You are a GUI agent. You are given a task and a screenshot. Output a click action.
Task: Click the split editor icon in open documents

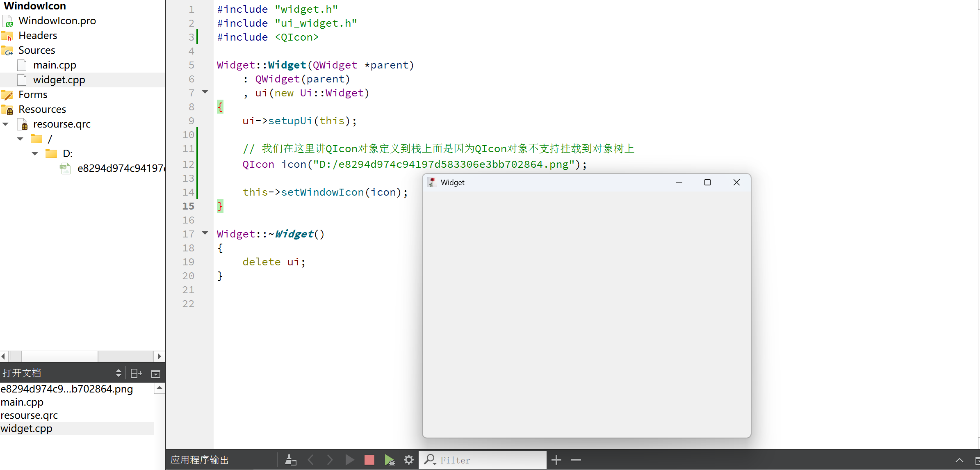pyautogui.click(x=136, y=373)
